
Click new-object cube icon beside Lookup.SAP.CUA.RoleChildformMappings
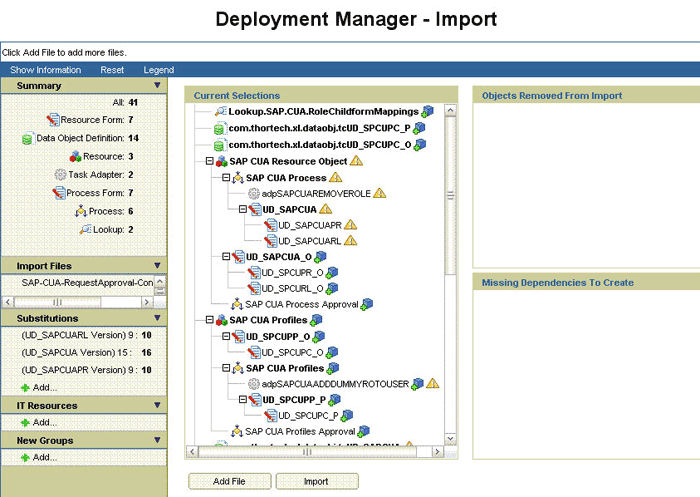[x=428, y=111]
